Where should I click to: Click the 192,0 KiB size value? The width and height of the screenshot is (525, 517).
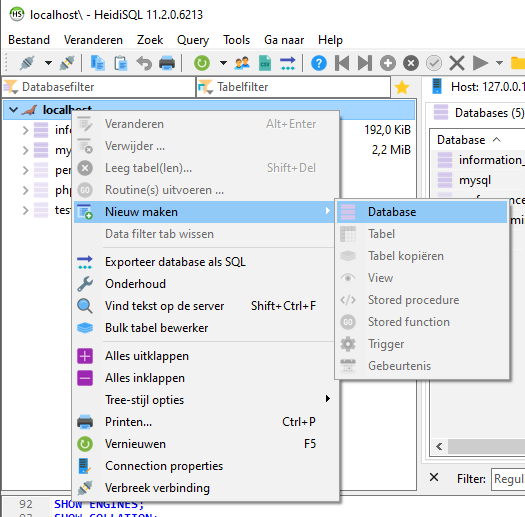[387, 130]
